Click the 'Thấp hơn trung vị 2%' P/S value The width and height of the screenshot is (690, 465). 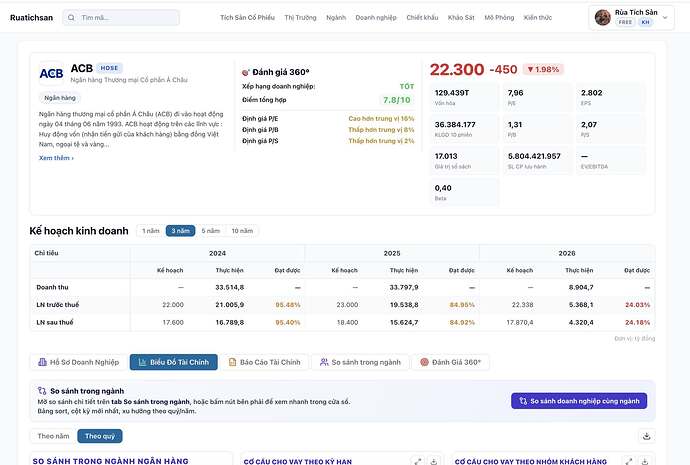[x=381, y=141]
